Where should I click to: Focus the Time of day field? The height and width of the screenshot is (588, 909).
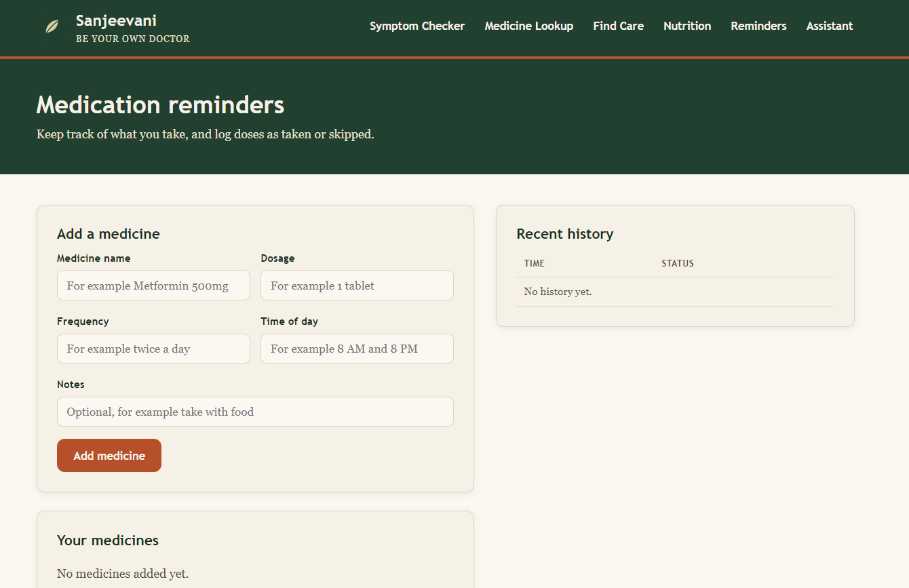coord(357,349)
